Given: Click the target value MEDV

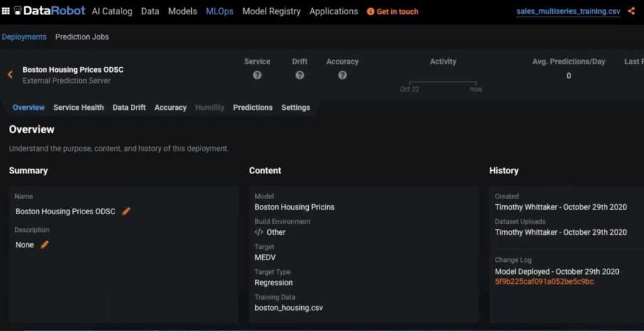Looking at the screenshot, I should [265, 258].
